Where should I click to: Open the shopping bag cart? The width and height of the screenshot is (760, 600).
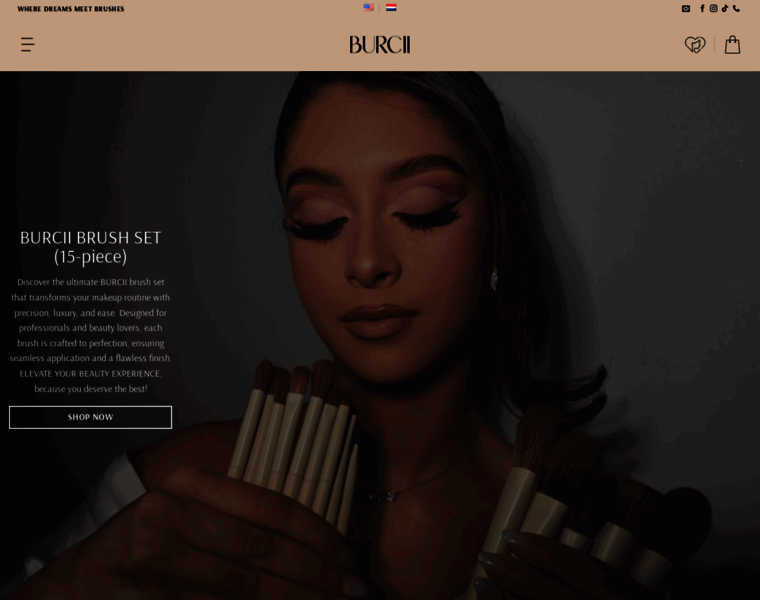pyautogui.click(x=732, y=45)
